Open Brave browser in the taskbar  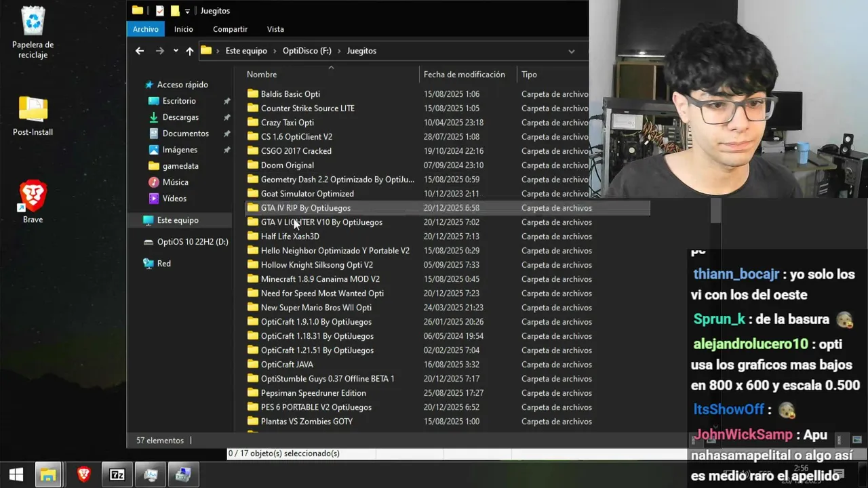pos(83,474)
